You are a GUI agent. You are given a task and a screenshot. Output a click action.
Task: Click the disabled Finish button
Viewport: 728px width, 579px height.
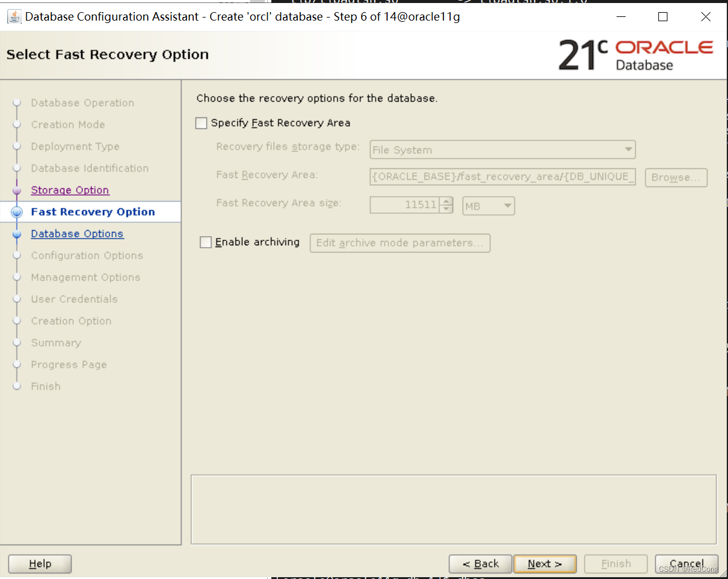click(x=616, y=564)
